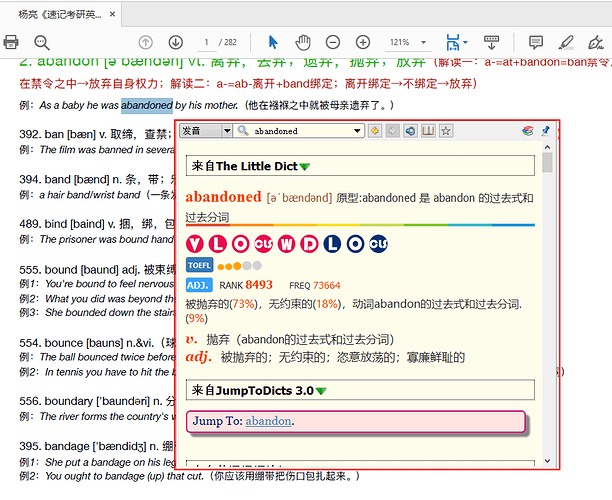Select the 杨亮《速记考研英 document tab
This screenshot has height=500, width=612.
(x=60, y=14)
